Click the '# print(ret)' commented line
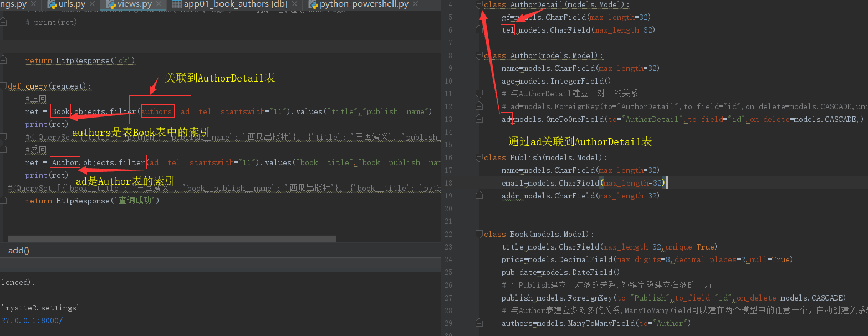This screenshot has height=336, width=868. (x=51, y=22)
